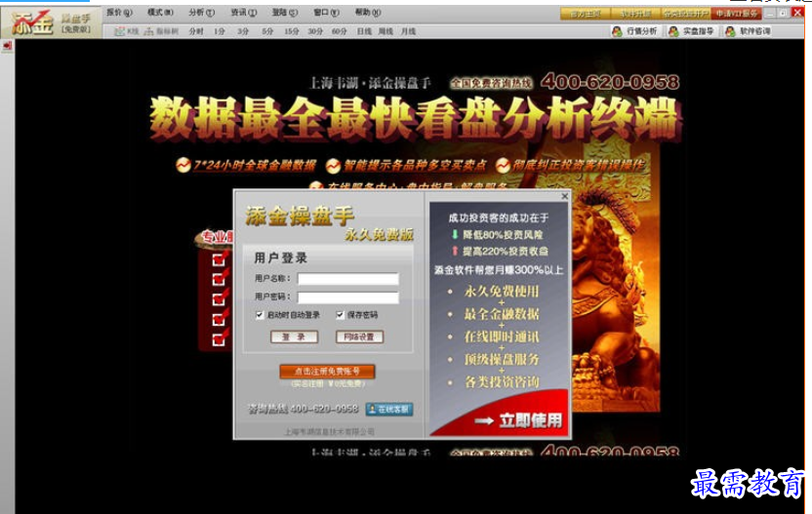Viewport: 812px width, 514px height.
Task: Select the 1分 timeframe
Action: click(x=220, y=31)
